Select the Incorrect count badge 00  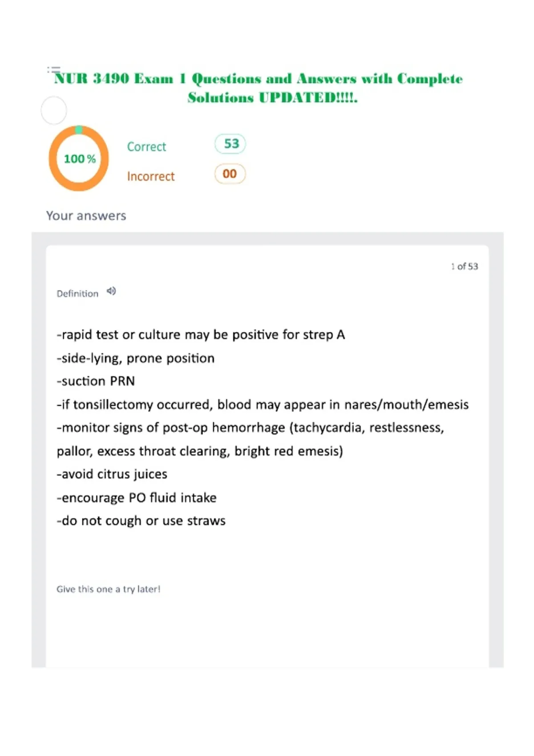pyautogui.click(x=230, y=173)
